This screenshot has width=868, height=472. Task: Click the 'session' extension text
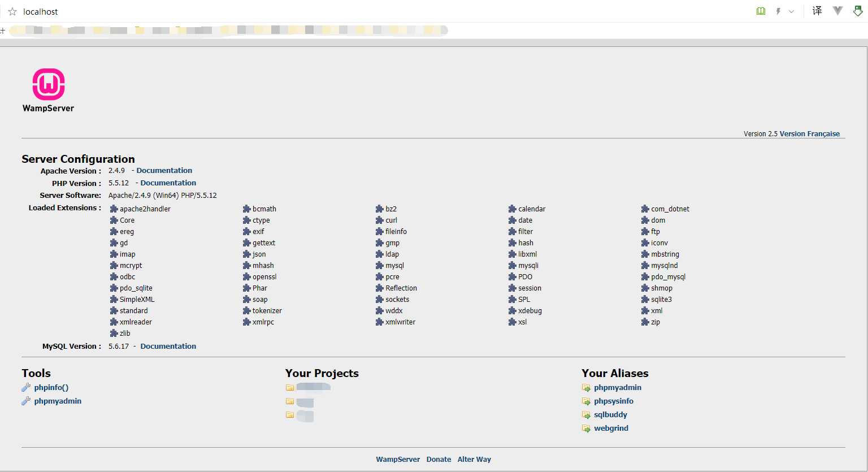tap(530, 288)
